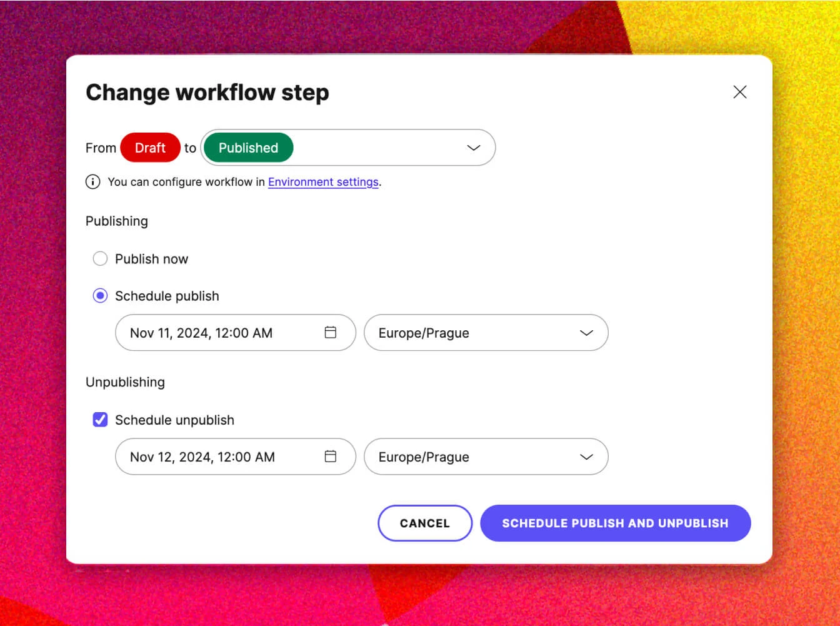Click the red Draft workflow badge
Screen dimensions: 840x626
pos(150,148)
